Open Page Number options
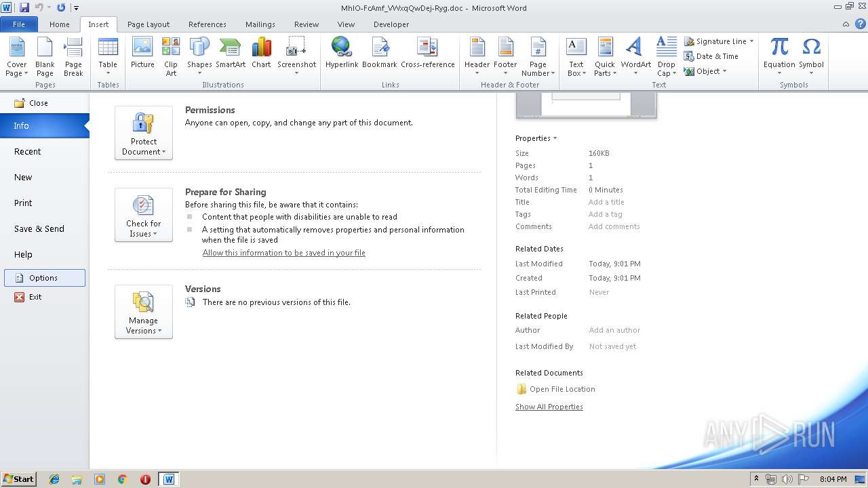The height and width of the screenshot is (488, 868). point(538,57)
